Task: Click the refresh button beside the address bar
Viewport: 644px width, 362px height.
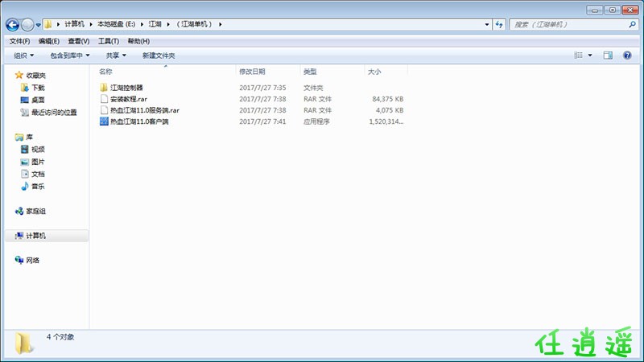Action: tap(499, 25)
